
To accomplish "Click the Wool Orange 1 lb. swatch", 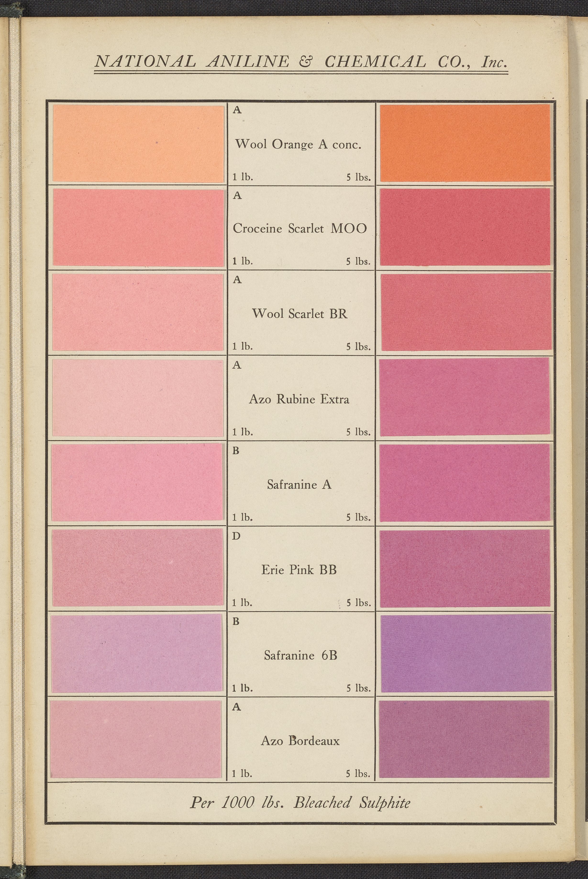I will click(x=138, y=144).
